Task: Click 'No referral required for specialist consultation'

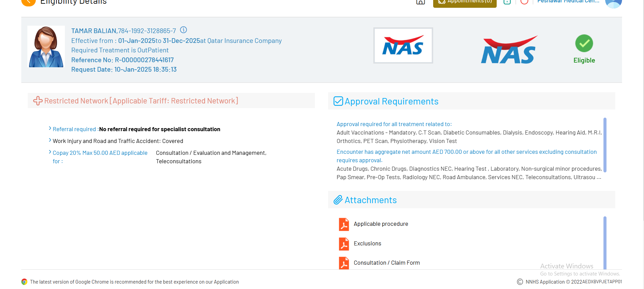Action: coord(159,129)
